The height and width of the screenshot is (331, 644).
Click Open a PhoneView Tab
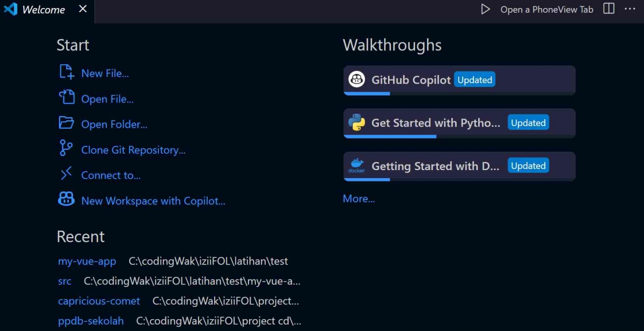click(x=546, y=9)
